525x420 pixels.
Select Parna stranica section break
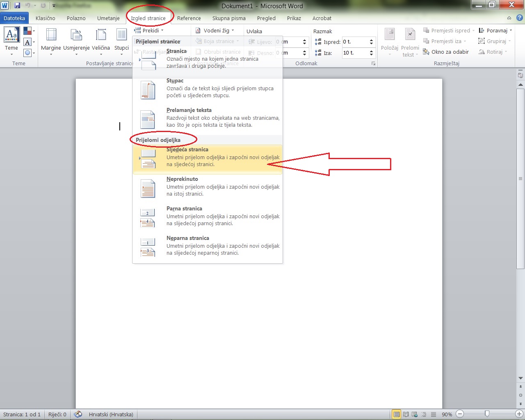[208, 218]
